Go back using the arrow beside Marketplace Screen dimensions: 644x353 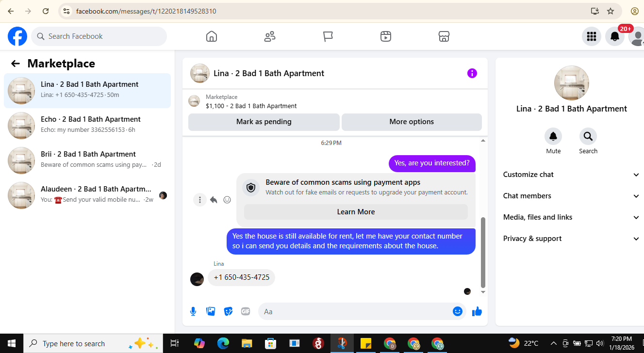(x=16, y=64)
